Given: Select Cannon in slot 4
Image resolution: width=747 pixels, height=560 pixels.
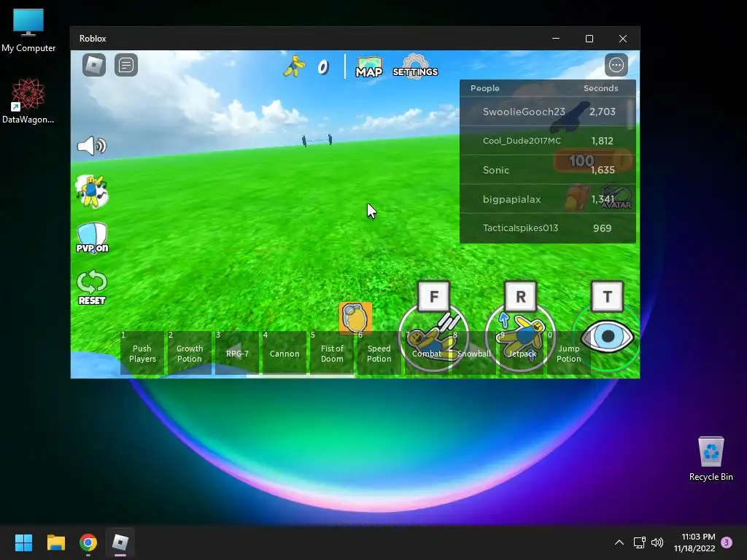Looking at the screenshot, I should coord(285,354).
